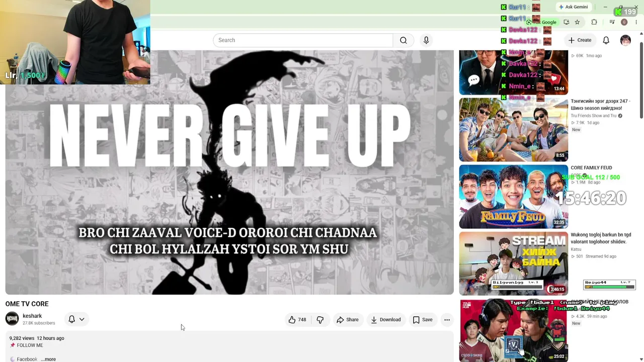644x362 pixels.
Task: Click the "OME TV CORE" video title
Action: tap(27, 304)
